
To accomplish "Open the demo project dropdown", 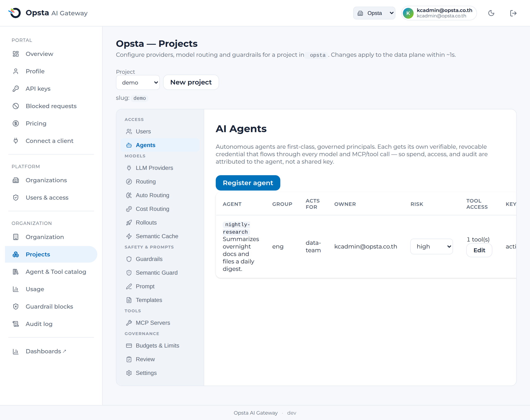I will 138,82.
